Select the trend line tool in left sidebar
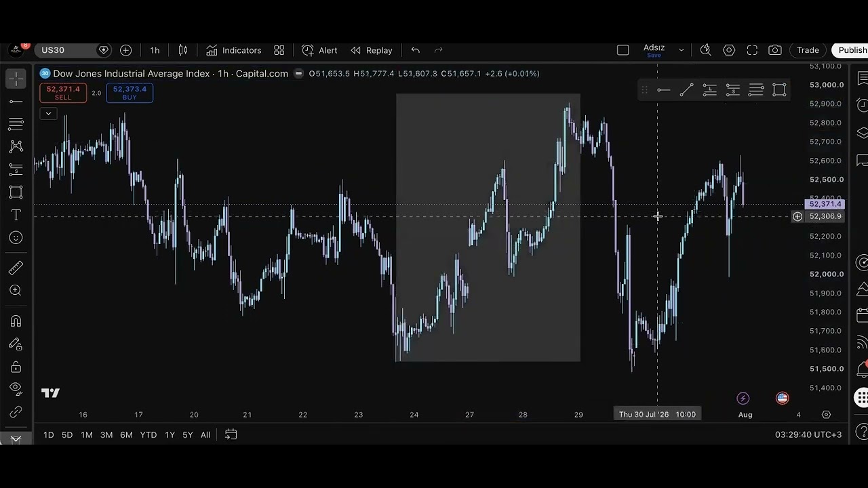 [x=16, y=102]
